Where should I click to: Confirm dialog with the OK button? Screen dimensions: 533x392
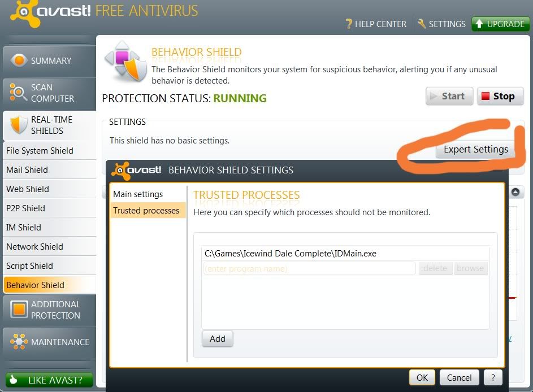point(422,378)
